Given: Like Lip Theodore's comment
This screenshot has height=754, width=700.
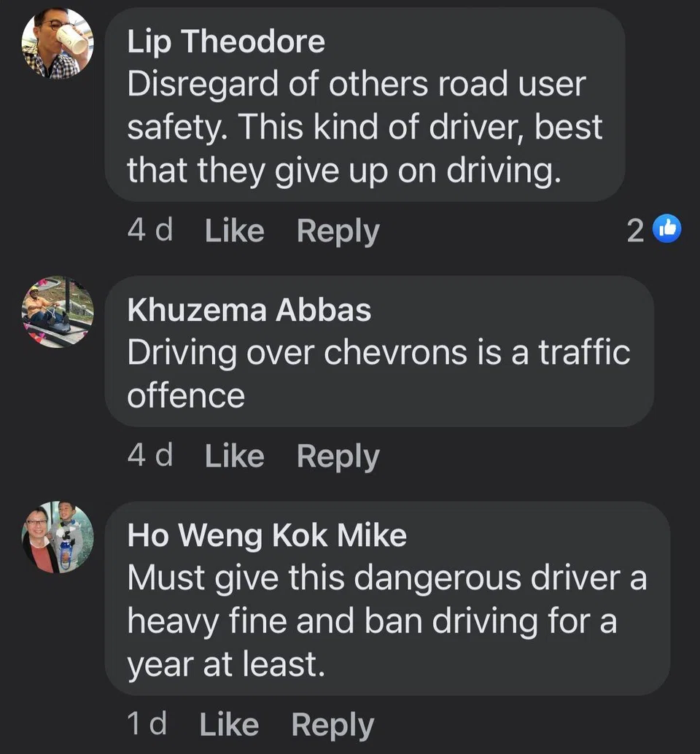Looking at the screenshot, I should pos(234,231).
